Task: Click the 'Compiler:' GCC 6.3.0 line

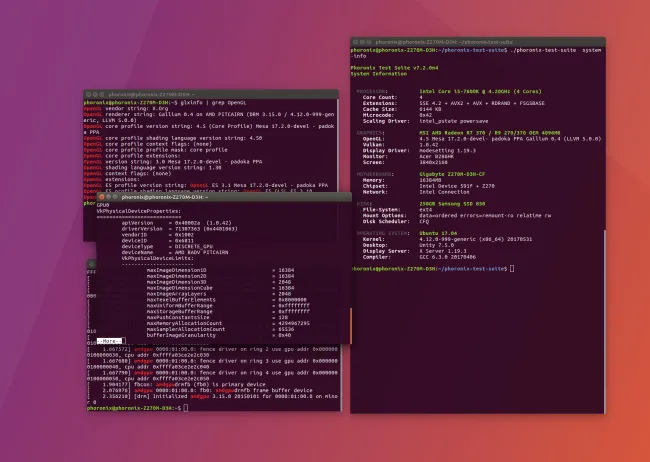Action: [419, 257]
